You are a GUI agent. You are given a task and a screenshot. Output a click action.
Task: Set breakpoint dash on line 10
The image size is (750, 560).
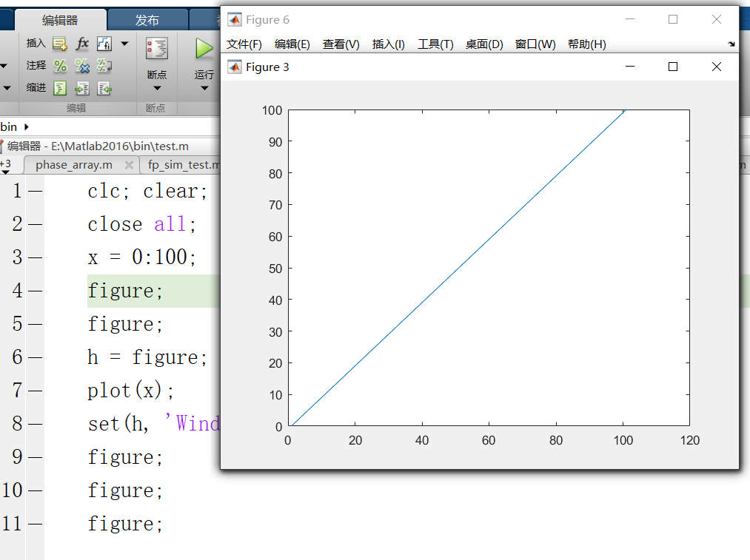click(x=36, y=490)
